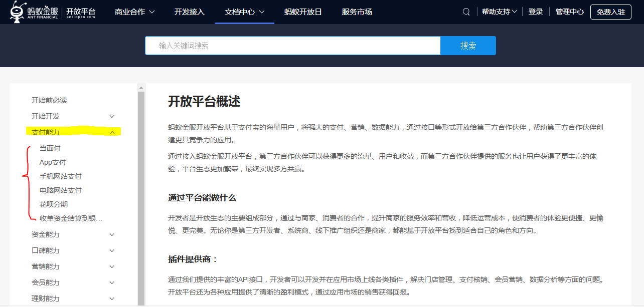
Task: Click the 开始开发 sidebar label
Action: coord(46,116)
